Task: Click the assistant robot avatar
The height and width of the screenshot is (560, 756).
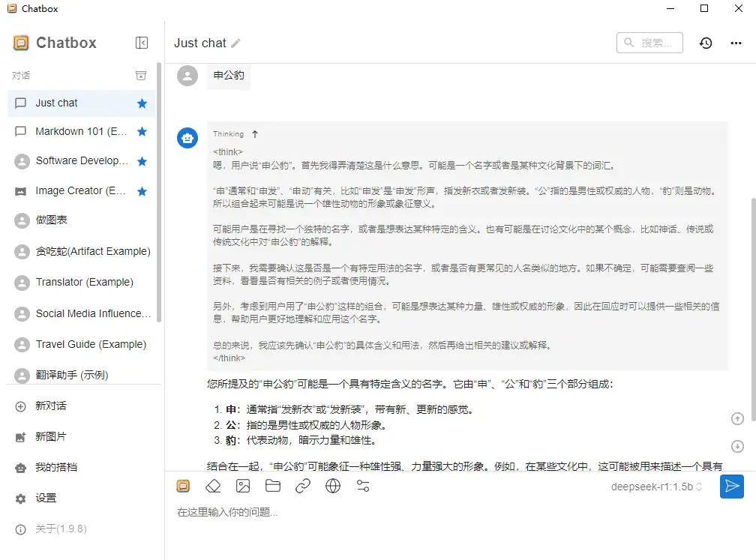Action: tap(187, 138)
